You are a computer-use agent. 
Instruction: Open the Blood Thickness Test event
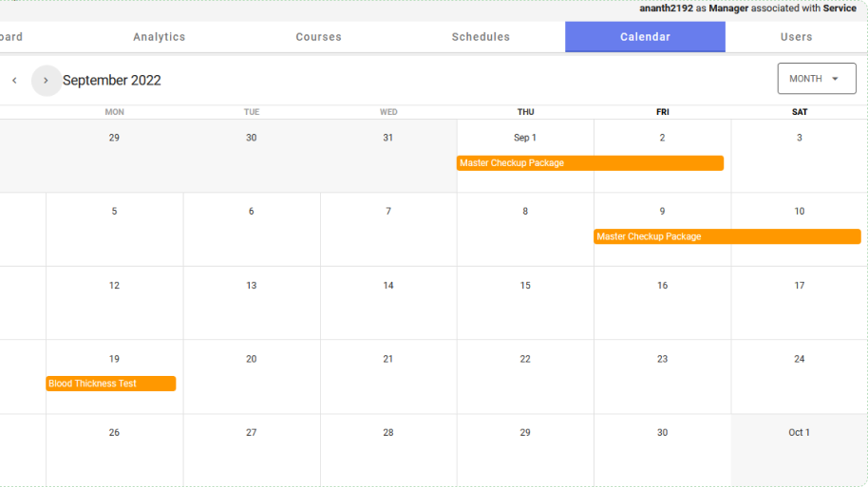111,384
